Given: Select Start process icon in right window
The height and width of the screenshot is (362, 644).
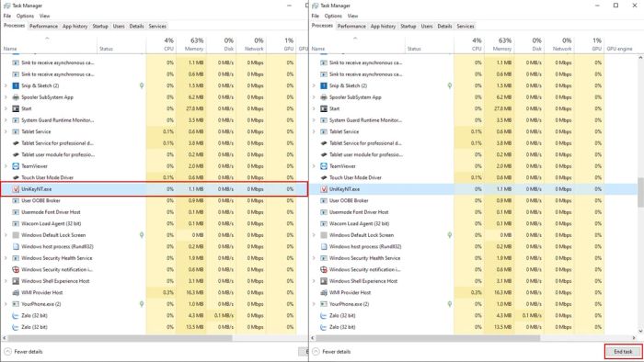Looking at the screenshot, I should tap(324, 108).
